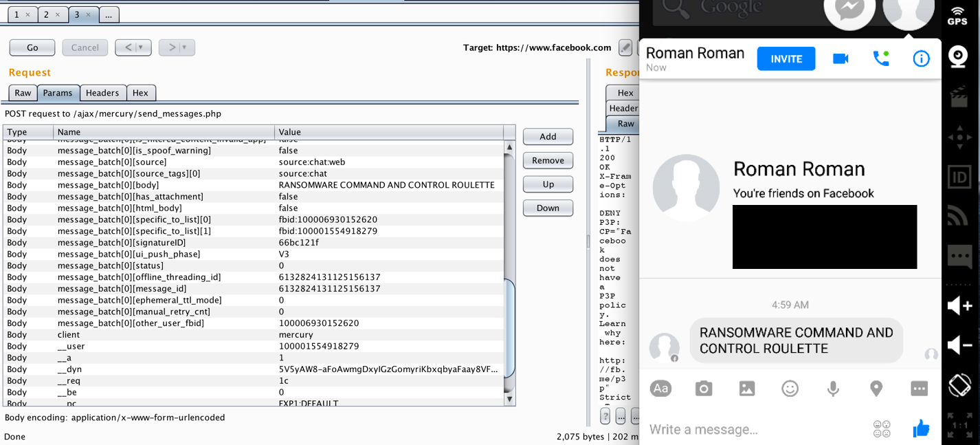Click the Name column header
Screen dimensions: 980x445
pyautogui.click(x=164, y=132)
